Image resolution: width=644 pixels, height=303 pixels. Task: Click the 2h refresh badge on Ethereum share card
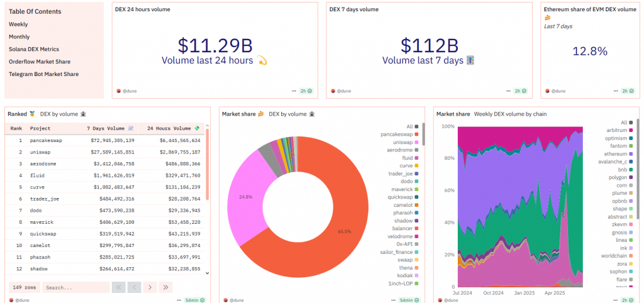point(627,91)
